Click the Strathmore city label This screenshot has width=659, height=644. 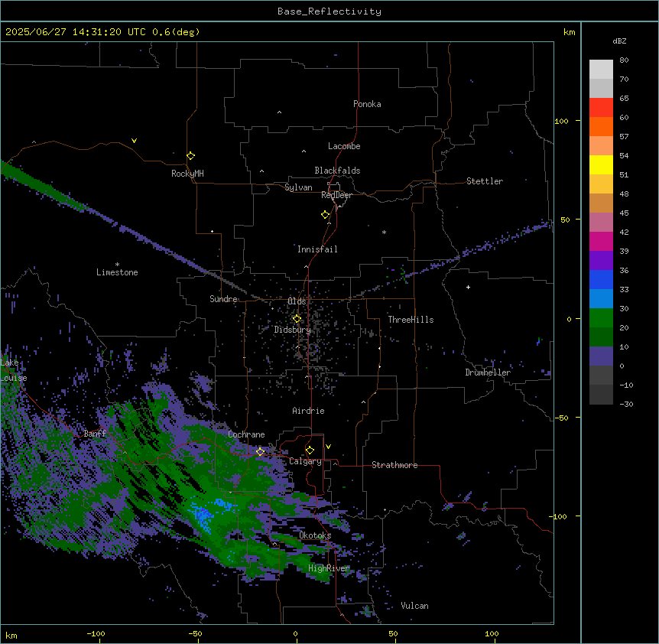click(x=394, y=465)
